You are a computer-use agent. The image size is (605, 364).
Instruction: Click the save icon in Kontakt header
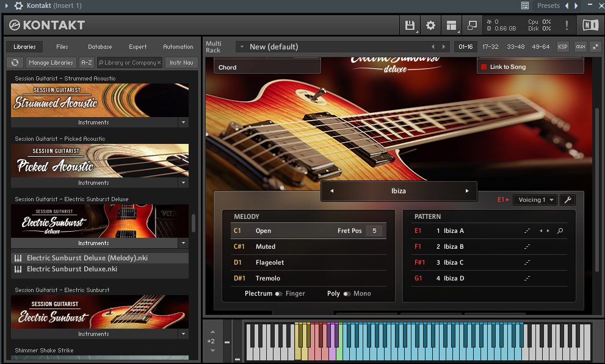pyautogui.click(x=410, y=26)
